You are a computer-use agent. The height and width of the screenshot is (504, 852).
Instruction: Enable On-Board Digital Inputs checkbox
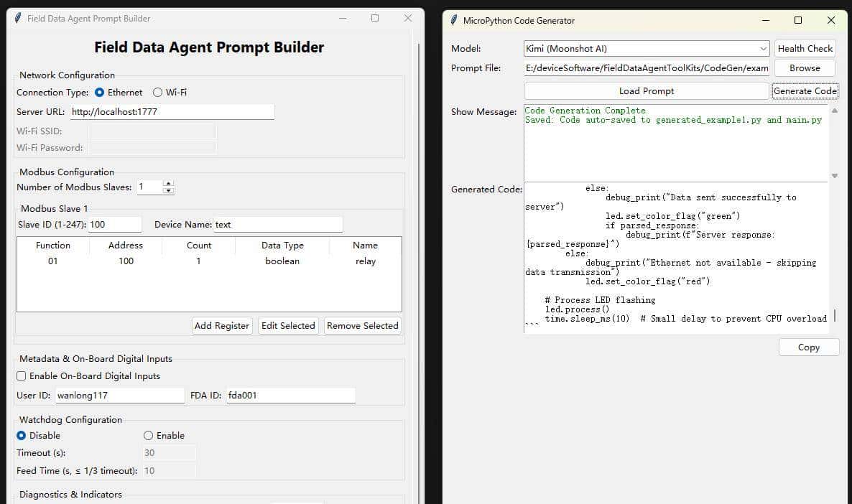click(x=22, y=376)
